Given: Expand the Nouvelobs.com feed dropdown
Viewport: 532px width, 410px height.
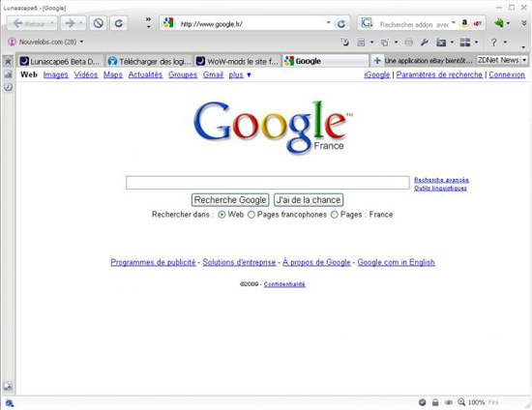Looking at the screenshot, I should pyautogui.click(x=81, y=42).
